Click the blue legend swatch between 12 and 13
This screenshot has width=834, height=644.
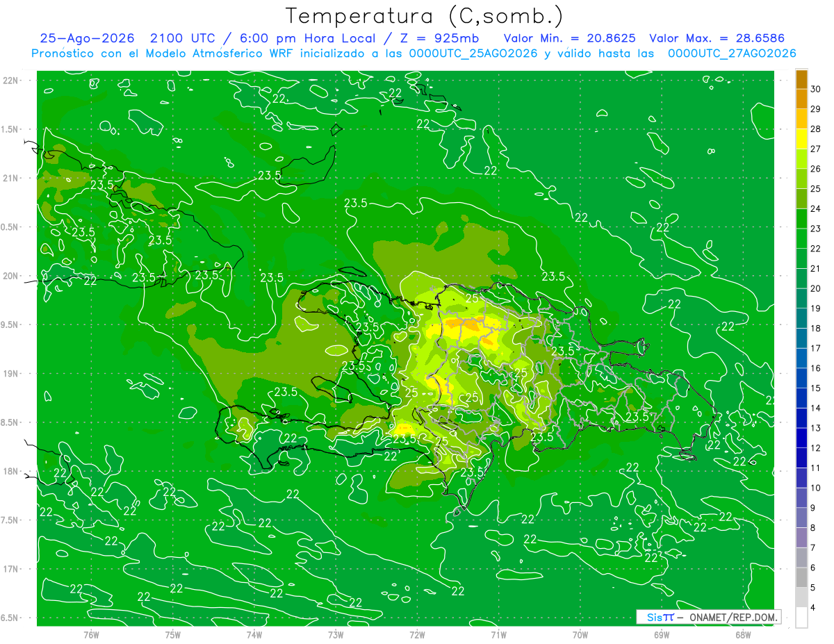801,438
